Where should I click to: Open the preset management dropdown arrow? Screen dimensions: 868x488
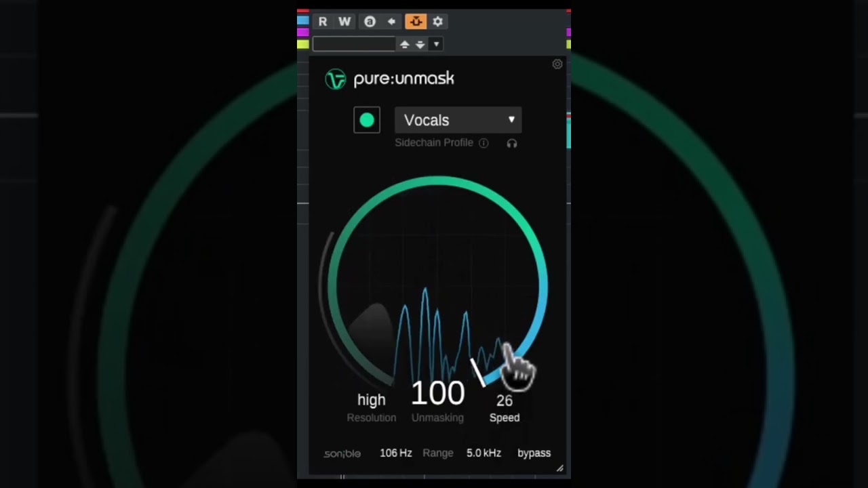436,45
